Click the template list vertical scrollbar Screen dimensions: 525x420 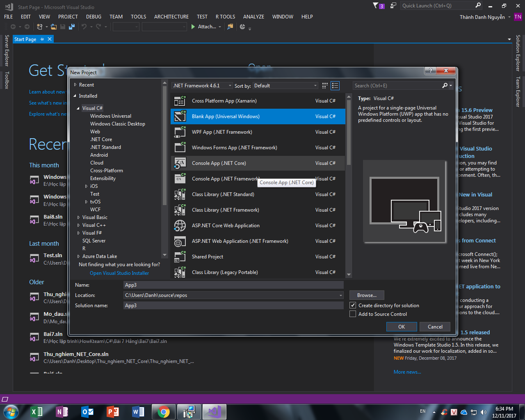tap(349, 133)
